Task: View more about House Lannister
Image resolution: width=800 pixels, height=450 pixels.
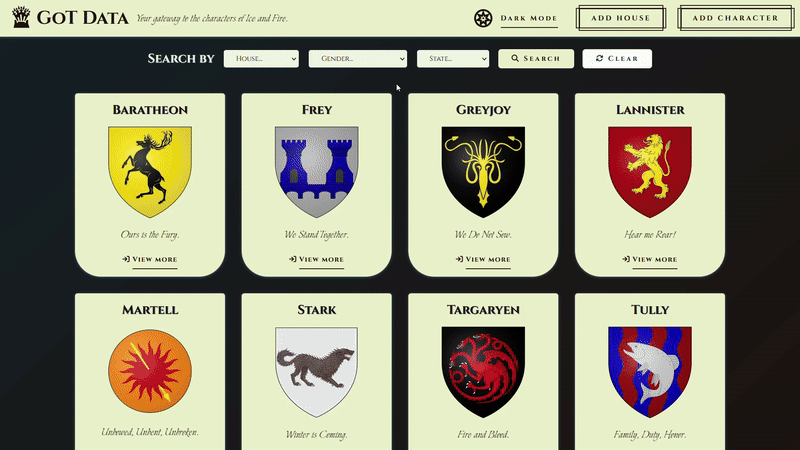Action: 650,259
